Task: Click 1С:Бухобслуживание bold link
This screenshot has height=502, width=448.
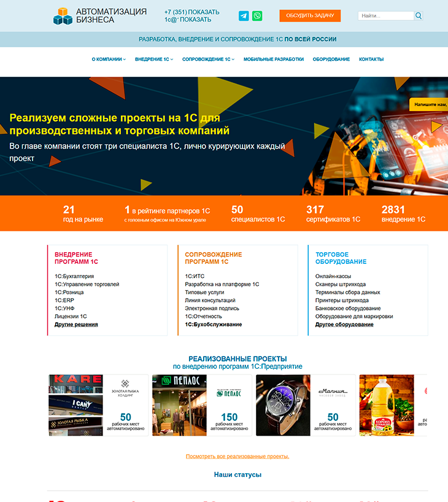Action: (214, 324)
